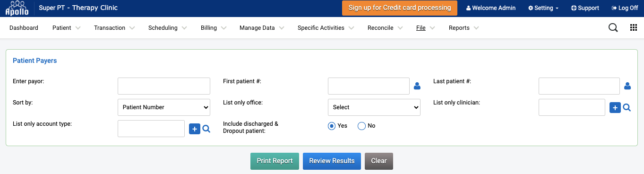This screenshot has height=174, width=644.
Task: Click plus icon next to account type field
Action: click(x=195, y=129)
